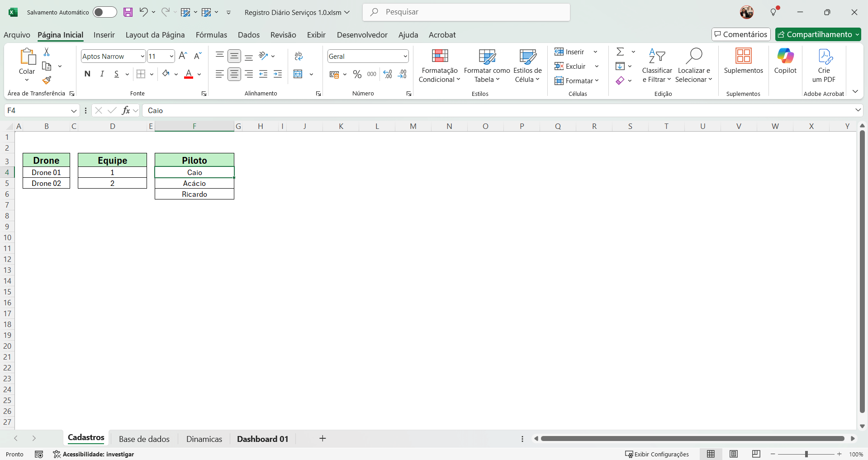
Task: Open the font name dropdown Aptos Narrow
Action: click(x=142, y=57)
